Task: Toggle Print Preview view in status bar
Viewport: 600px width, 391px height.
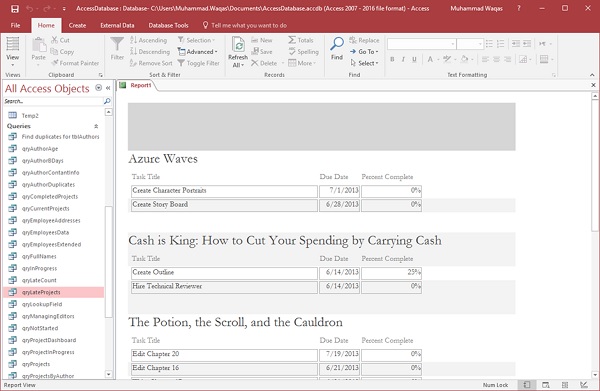Action: 546,385
